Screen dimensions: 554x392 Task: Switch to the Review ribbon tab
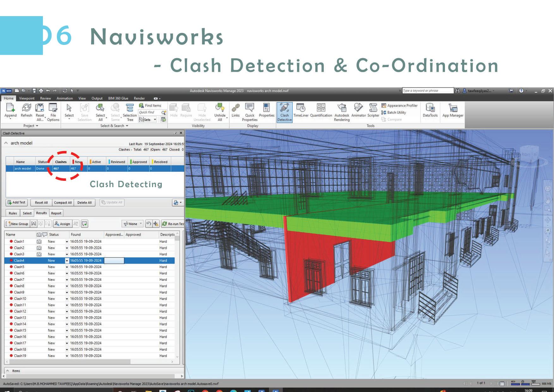pos(46,98)
